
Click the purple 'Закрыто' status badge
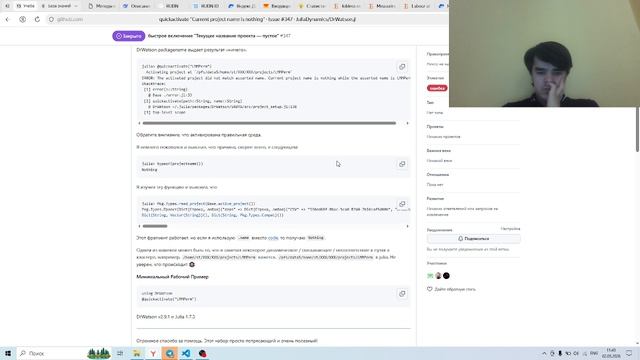tap(129, 36)
